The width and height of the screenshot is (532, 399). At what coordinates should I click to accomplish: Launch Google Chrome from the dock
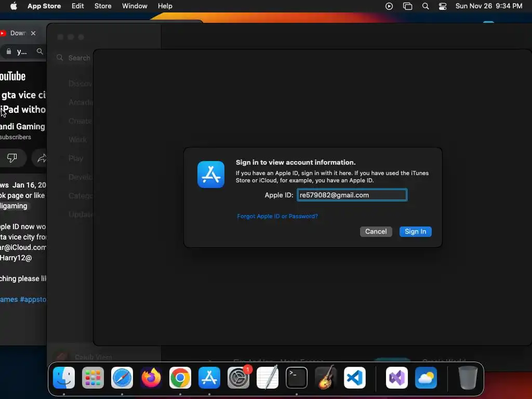pyautogui.click(x=180, y=378)
